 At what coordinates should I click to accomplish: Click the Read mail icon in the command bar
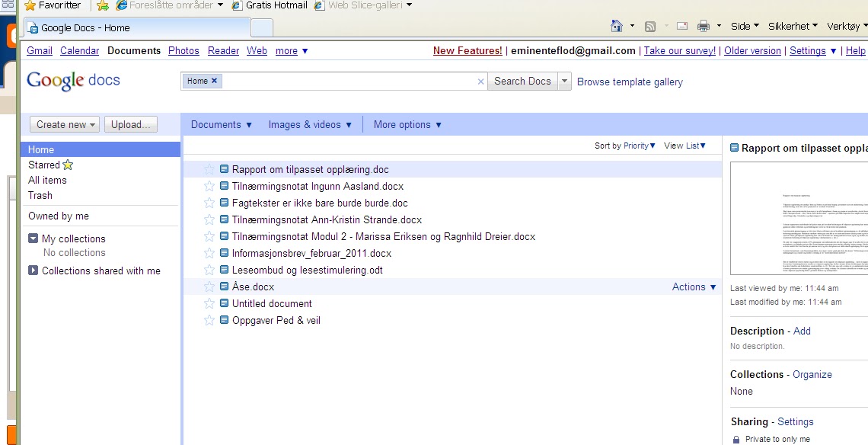click(x=682, y=26)
